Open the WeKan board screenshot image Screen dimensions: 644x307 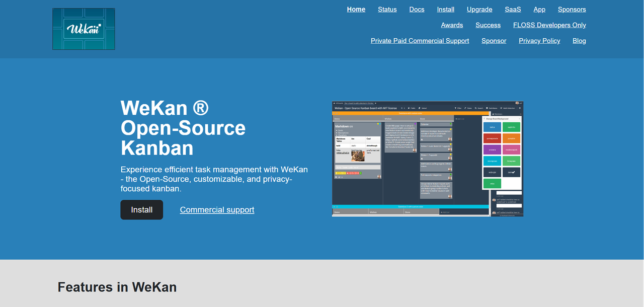[x=428, y=159]
